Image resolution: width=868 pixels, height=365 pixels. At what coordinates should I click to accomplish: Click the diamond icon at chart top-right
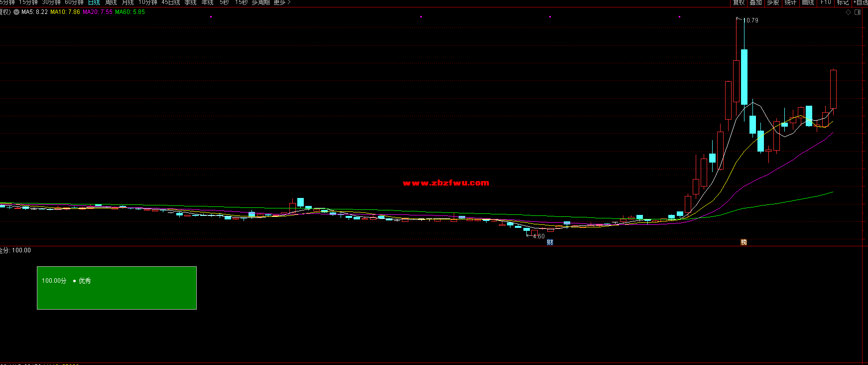pyautogui.click(x=849, y=12)
